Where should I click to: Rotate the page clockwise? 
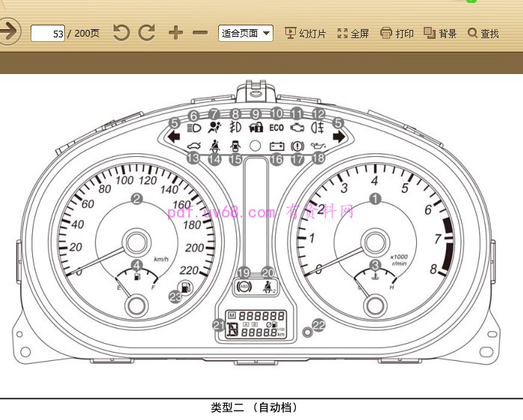pos(147,32)
